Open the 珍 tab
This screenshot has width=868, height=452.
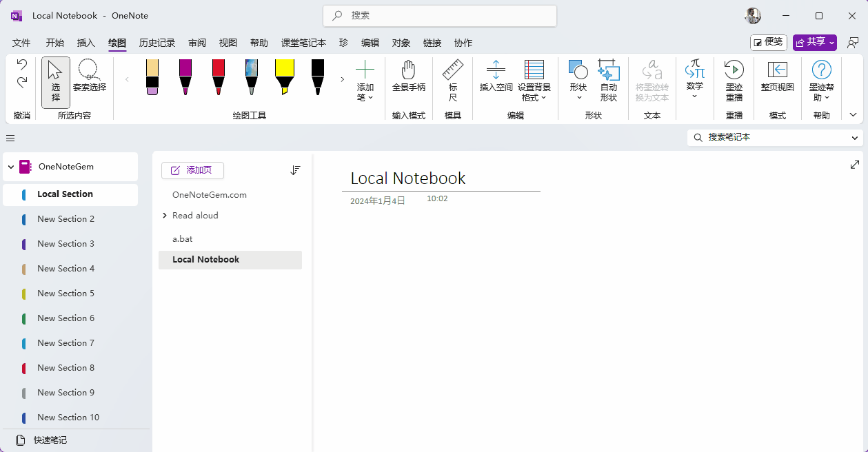click(343, 43)
